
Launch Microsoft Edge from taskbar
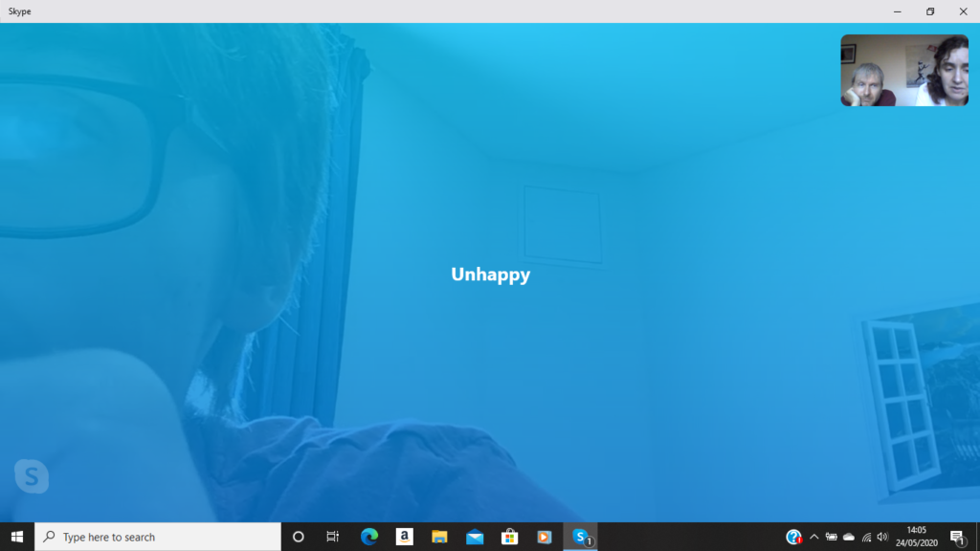[369, 537]
